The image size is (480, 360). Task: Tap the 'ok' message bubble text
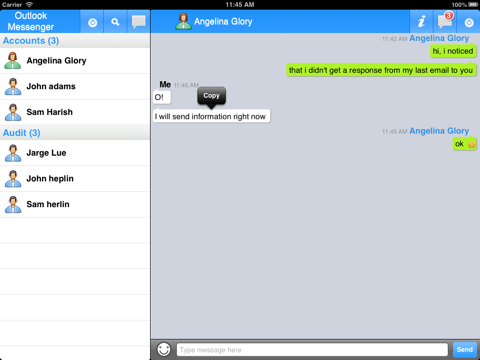459,144
